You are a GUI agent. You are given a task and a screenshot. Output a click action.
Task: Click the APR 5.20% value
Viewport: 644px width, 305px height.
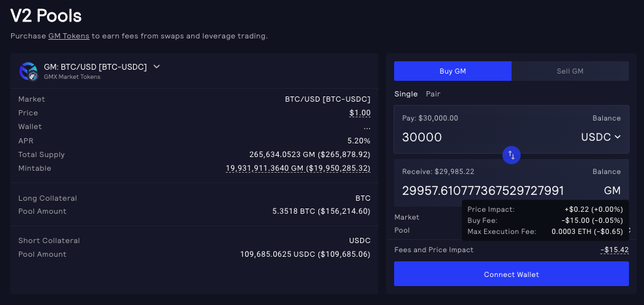tap(359, 141)
